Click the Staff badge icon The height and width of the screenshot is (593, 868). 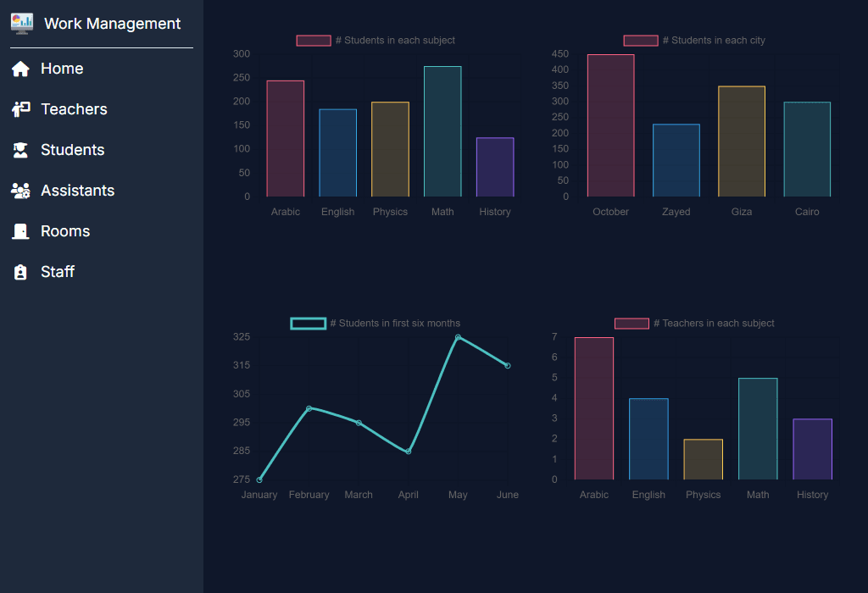(x=20, y=271)
